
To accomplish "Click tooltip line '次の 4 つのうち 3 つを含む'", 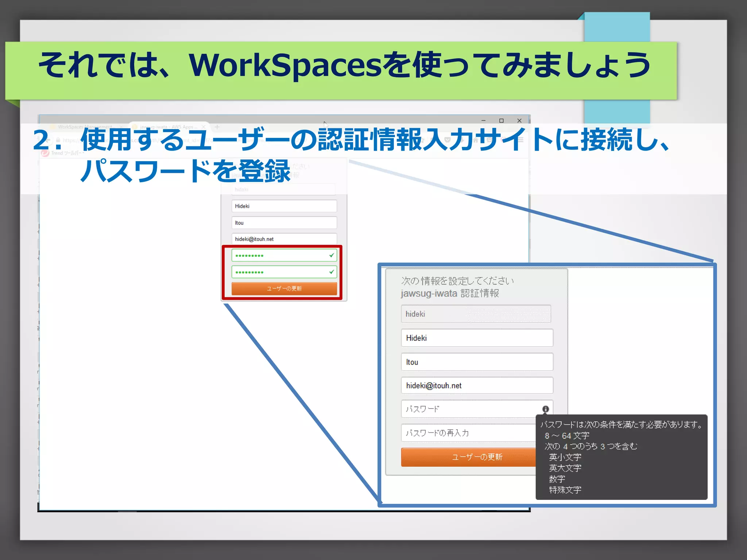I will 591,446.
